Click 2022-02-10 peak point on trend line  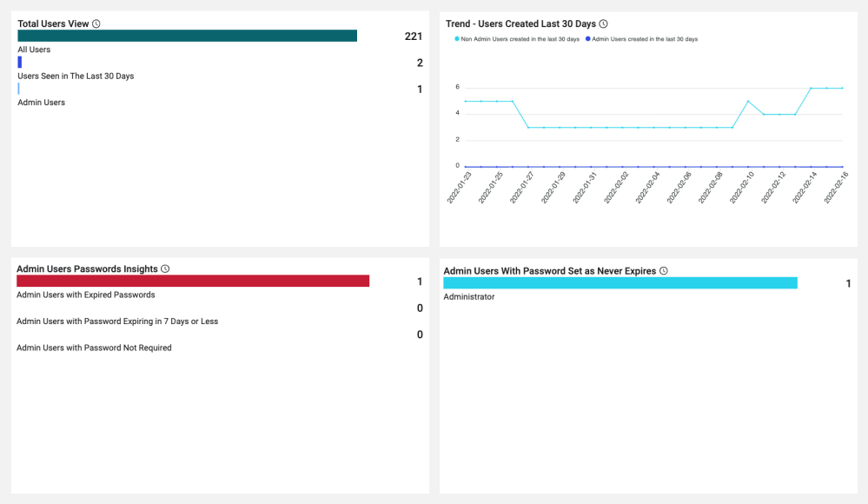tap(748, 102)
